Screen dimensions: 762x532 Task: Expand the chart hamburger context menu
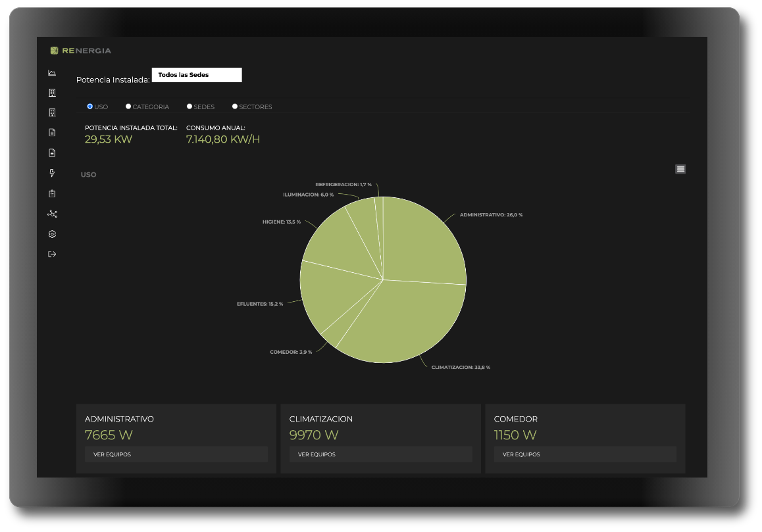click(680, 169)
